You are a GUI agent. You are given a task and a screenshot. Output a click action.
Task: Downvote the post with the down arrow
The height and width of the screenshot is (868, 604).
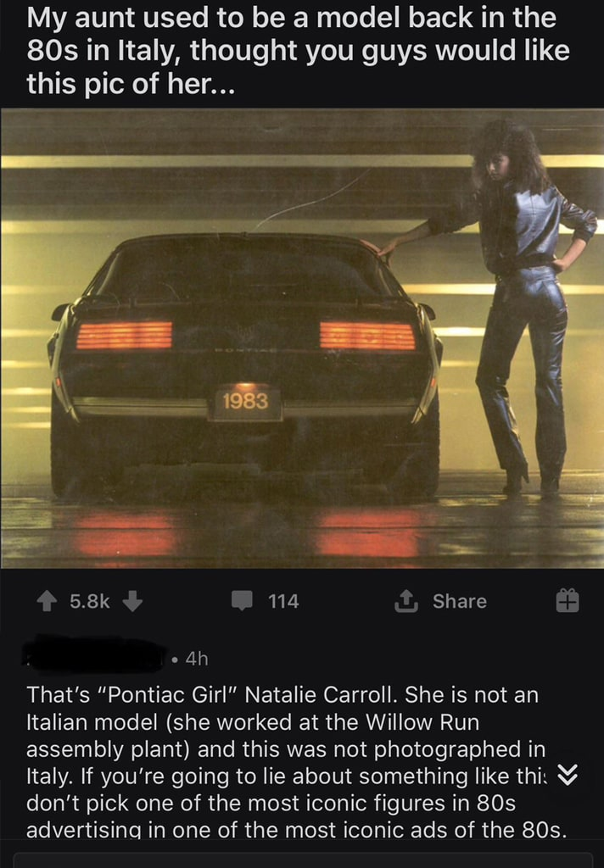(131, 601)
